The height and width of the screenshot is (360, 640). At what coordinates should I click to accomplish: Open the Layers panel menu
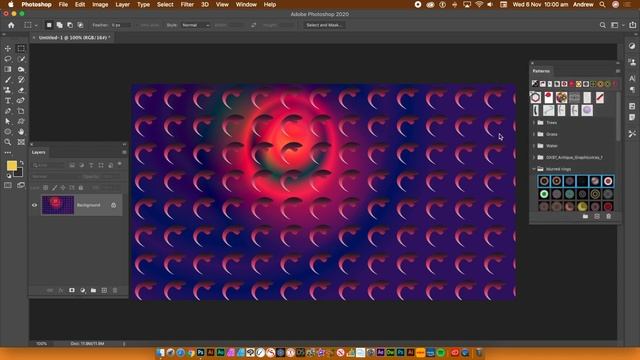pyautogui.click(x=124, y=152)
